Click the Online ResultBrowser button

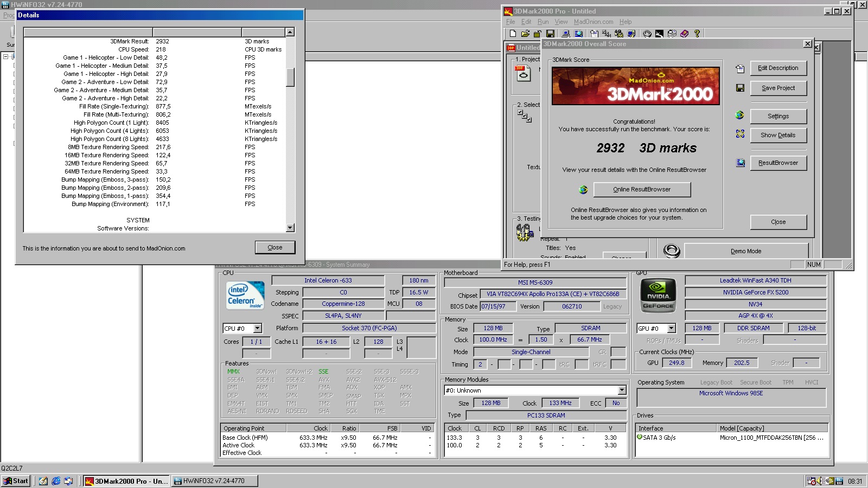click(642, 189)
